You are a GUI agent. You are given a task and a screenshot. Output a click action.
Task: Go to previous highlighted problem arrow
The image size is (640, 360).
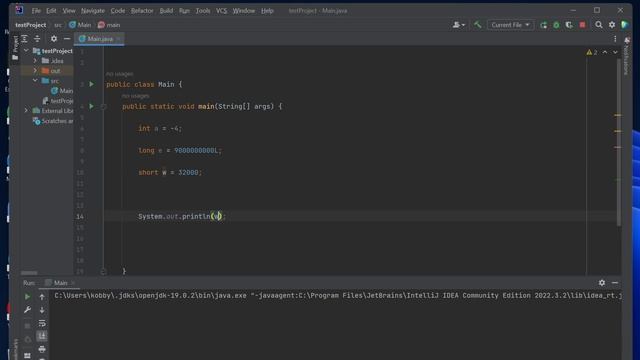(605, 52)
